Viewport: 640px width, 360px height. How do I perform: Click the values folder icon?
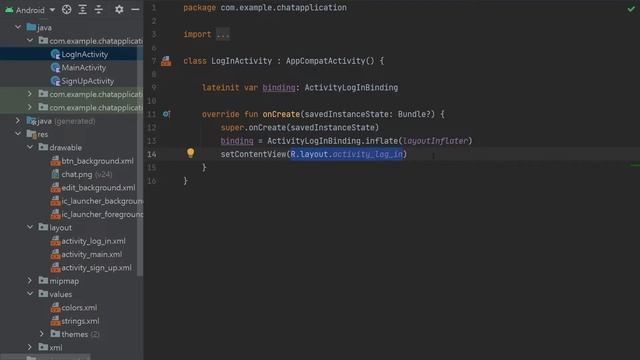[x=43, y=293]
